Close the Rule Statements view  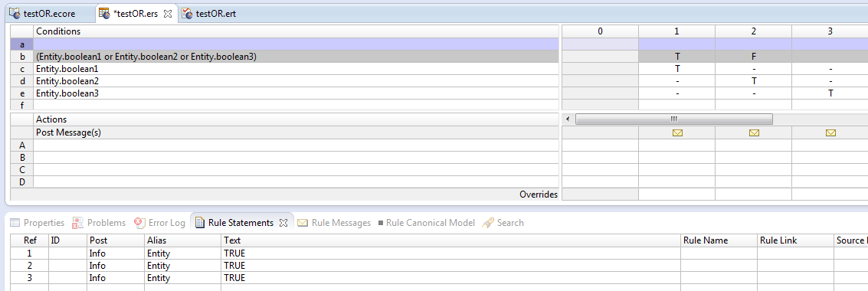pyautogui.click(x=283, y=222)
